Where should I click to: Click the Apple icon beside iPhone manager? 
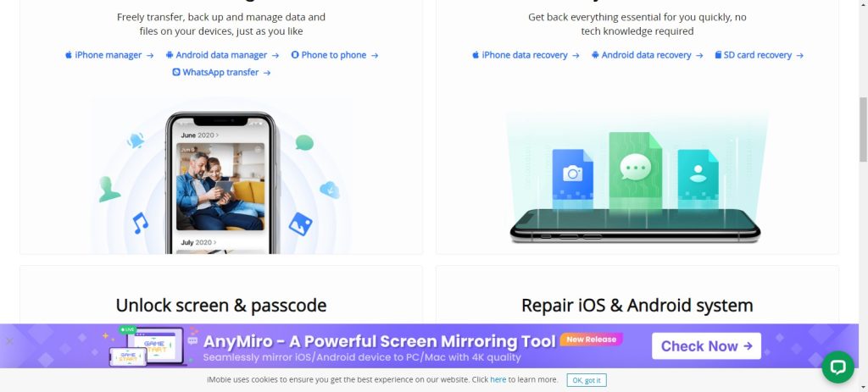pos(69,55)
